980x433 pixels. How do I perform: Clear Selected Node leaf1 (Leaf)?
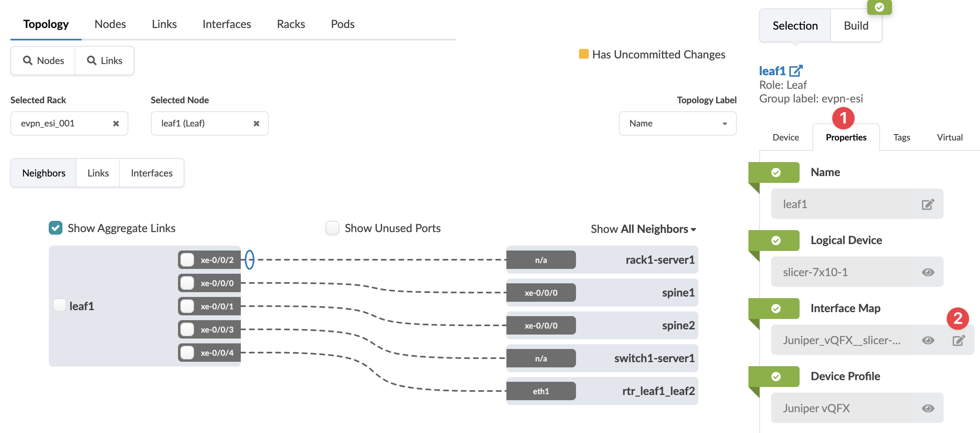(256, 124)
